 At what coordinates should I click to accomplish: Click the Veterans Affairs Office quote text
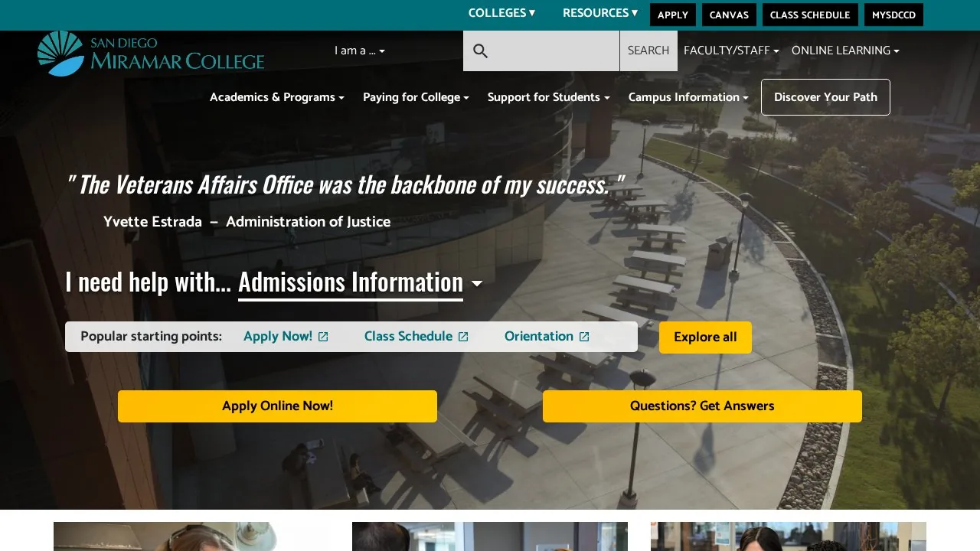(346, 184)
